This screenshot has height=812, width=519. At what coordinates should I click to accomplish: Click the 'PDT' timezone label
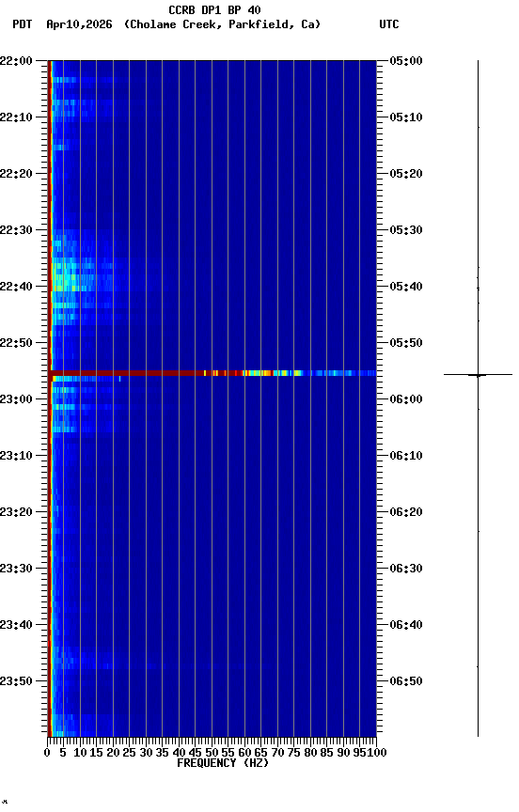click(x=23, y=24)
